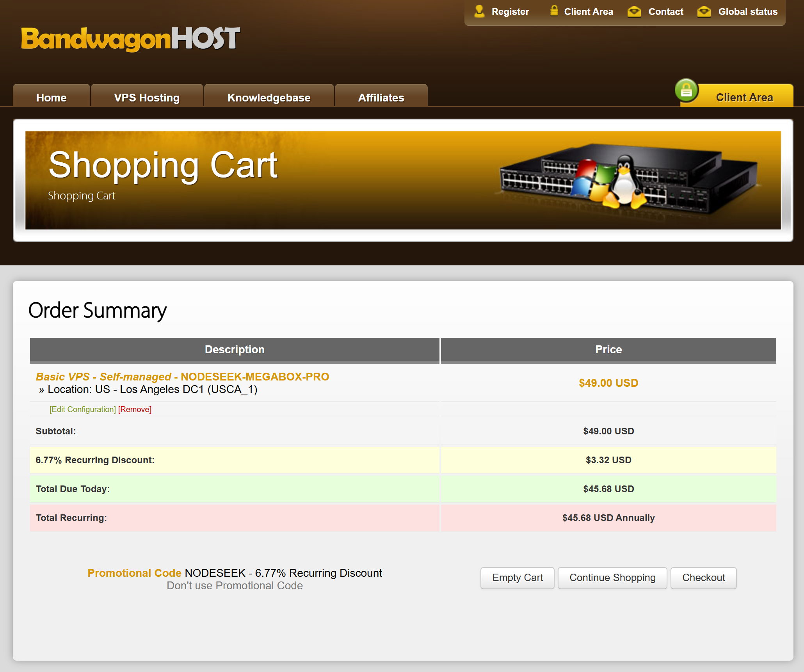Open the Register link

pyautogui.click(x=510, y=12)
